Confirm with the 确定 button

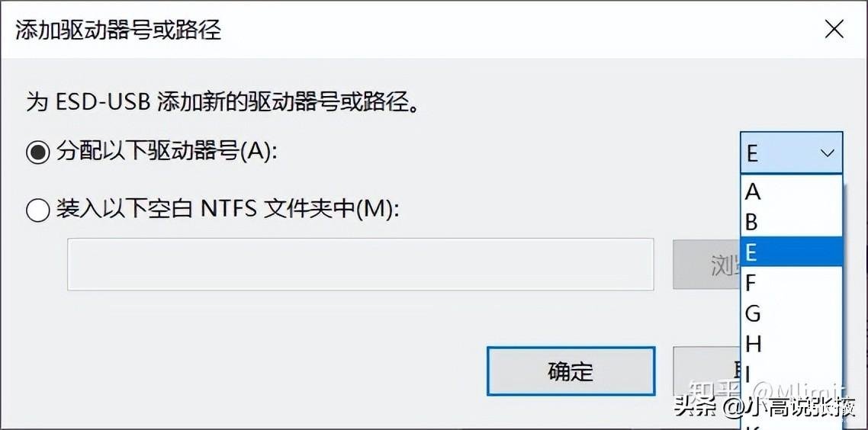pos(571,371)
